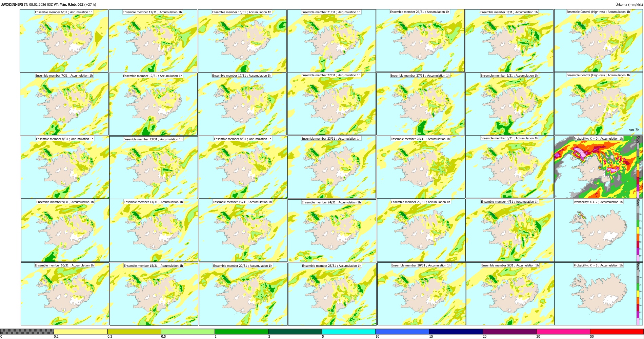The width and height of the screenshot is (644, 339).
Task: Click the Ensemble member 9/31 map
Action: pos(65,231)
